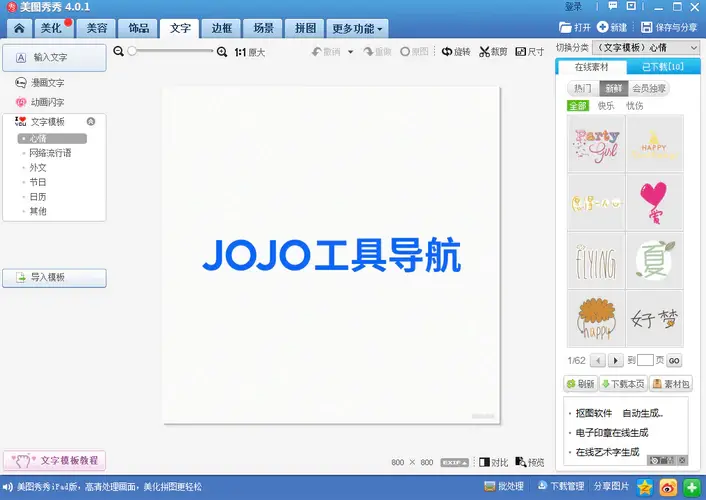Image resolution: width=706 pixels, height=500 pixels.
Task: Switch to the 在线素材 tab
Action: click(x=592, y=67)
